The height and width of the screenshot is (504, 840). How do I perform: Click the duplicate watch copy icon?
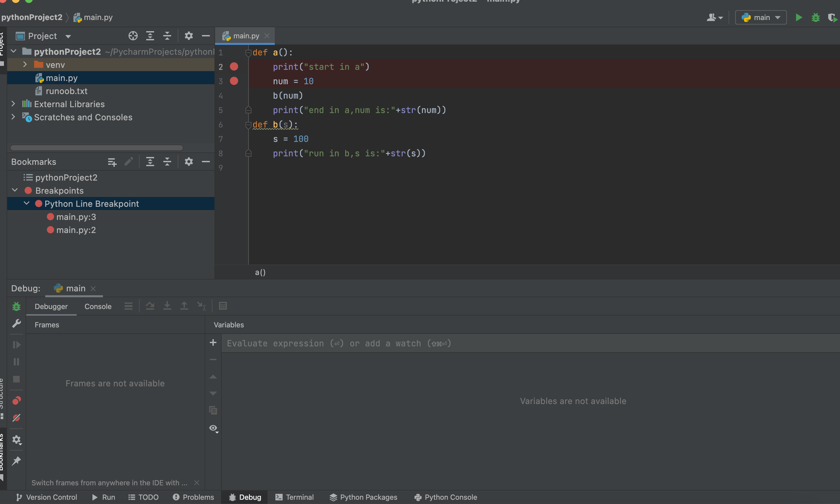[x=213, y=410]
